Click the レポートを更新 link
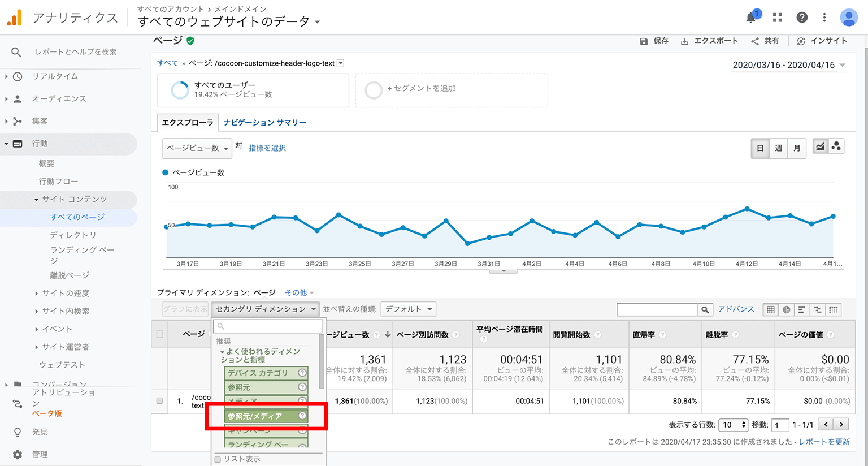Screen dimensions: 868x466 824,442
